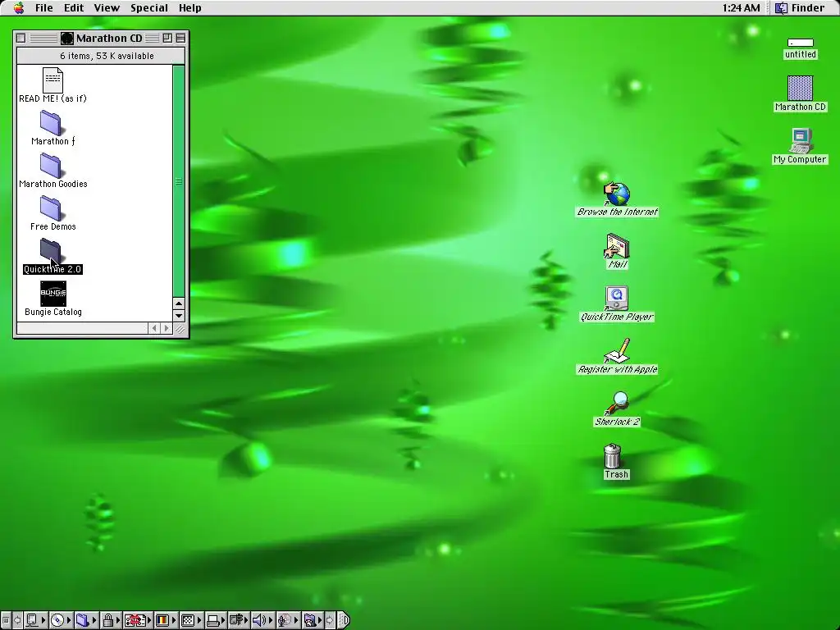Click the Browse the Internet alias
This screenshot has height=630, width=840.
pos(617,194)
